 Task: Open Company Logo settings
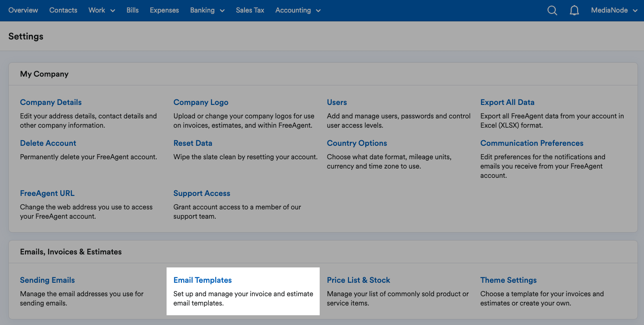200,102
